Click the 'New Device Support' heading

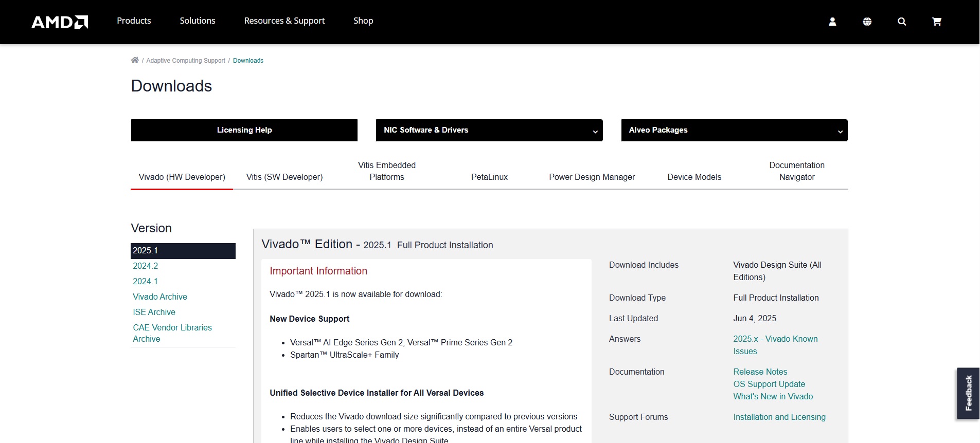(x=309, y=319)
